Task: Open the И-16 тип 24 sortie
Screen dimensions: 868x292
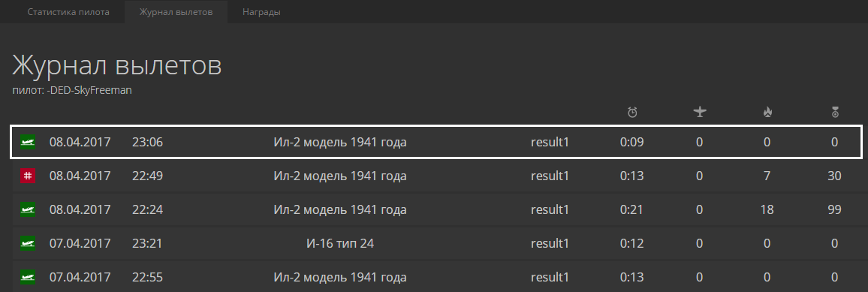Action: pos(435,243)
